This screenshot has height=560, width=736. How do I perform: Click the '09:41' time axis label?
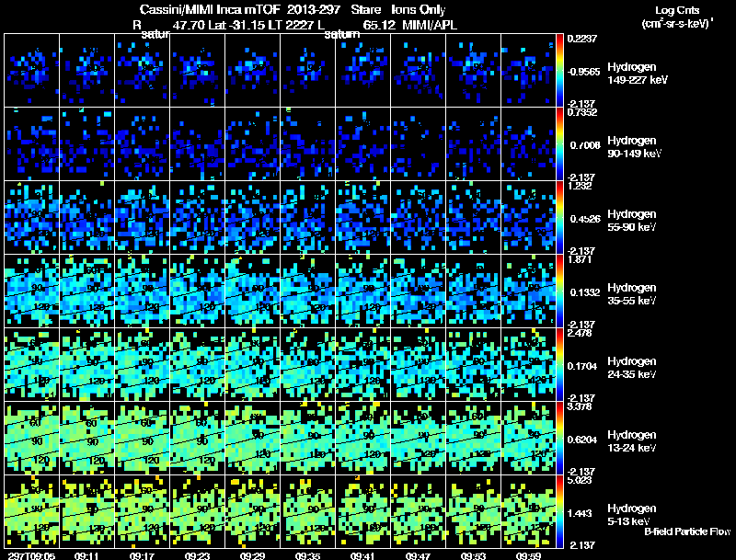click(x=362, y=556)
